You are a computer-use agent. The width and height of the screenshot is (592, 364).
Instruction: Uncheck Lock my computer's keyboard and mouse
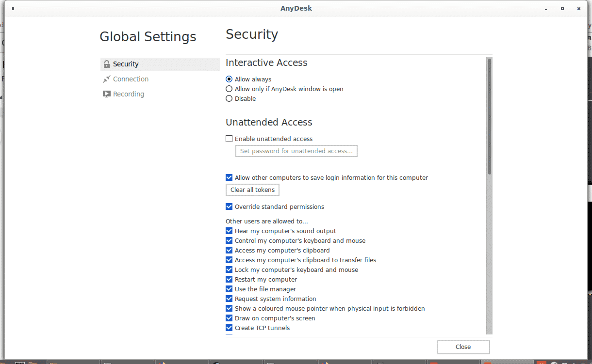(229, 269)
